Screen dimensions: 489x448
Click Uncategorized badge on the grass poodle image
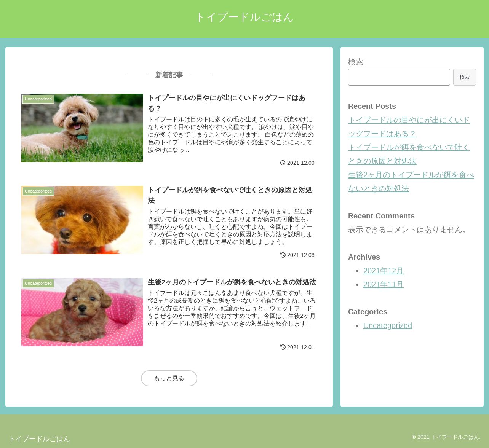pyautogui.click(x=38, y=99)
